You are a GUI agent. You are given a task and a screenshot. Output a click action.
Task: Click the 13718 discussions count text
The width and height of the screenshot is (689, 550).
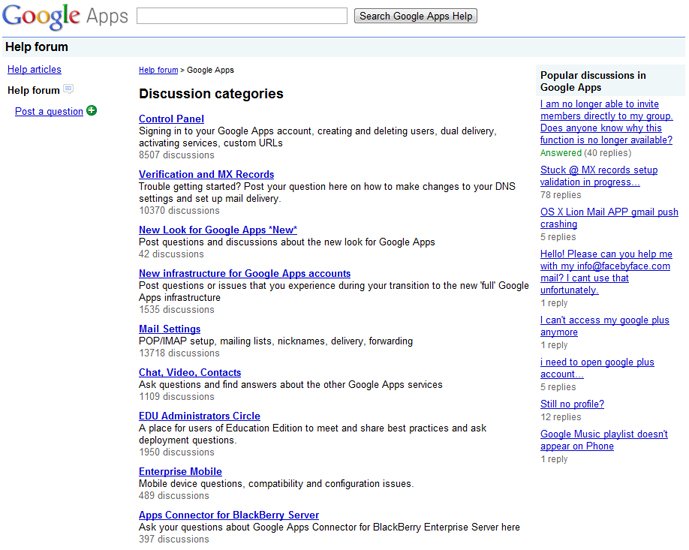179,353
